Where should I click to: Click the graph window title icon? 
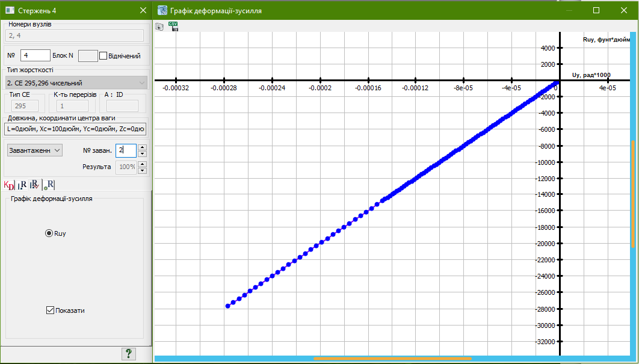click(x=162, y=10)
